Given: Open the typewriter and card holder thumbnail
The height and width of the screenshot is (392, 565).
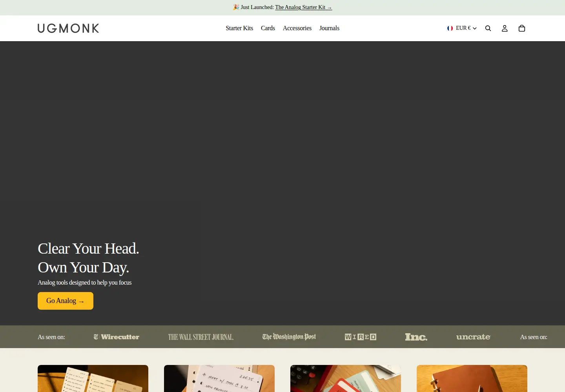Looking at the screenshot, I should (346, 378).
